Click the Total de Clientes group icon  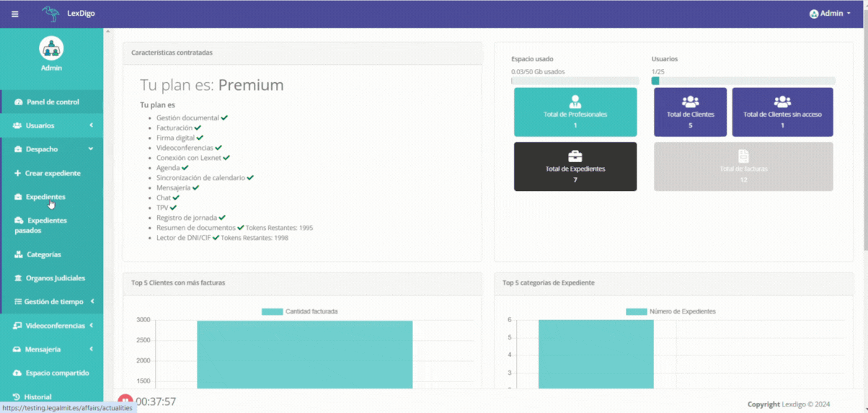coord(690,102)
